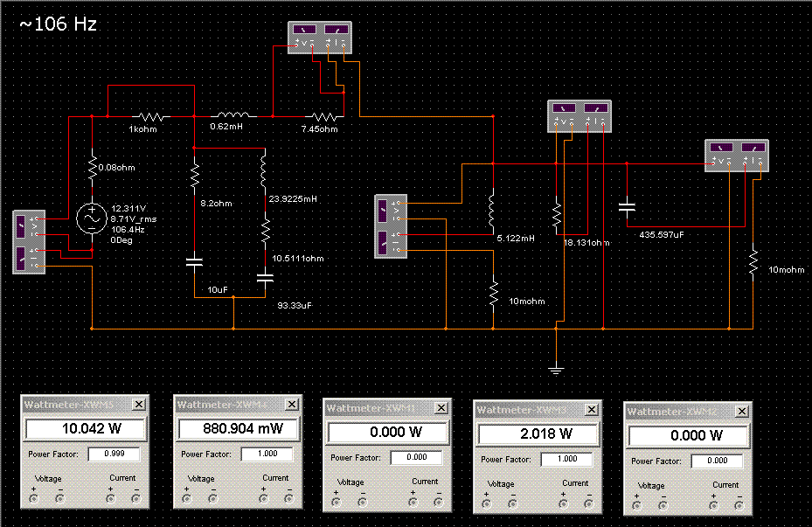Select the ground symbol
Screen dimensions: 812x527
556,370
